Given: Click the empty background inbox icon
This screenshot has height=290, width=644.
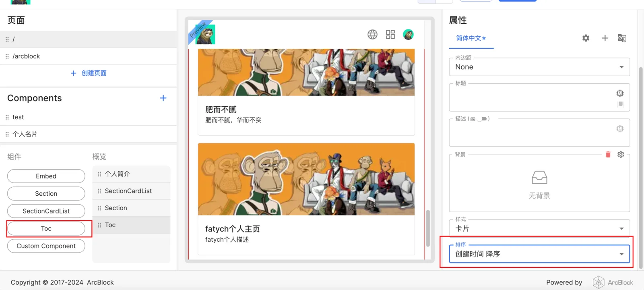Looking at the screenshot, I should pos(539,178).
